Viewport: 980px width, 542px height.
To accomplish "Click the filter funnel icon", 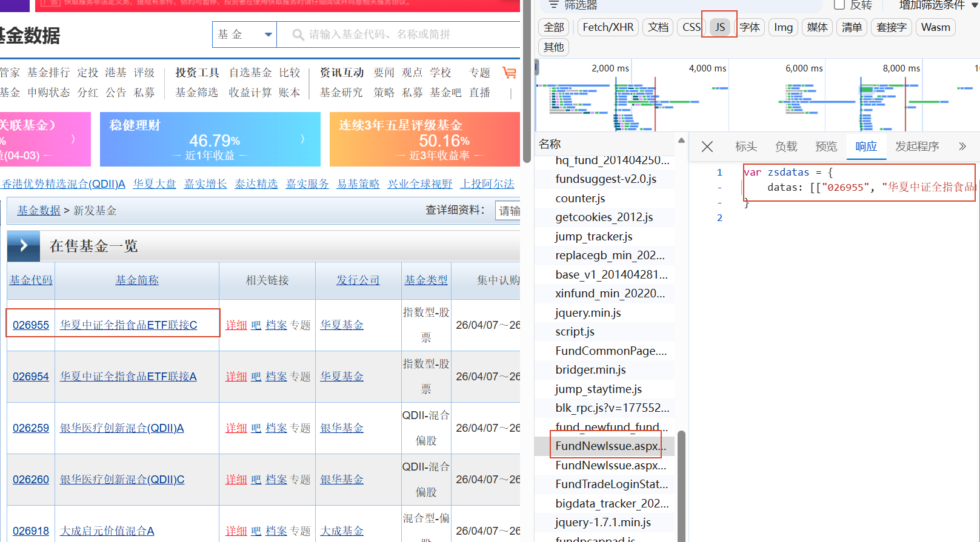I will 553,5.
